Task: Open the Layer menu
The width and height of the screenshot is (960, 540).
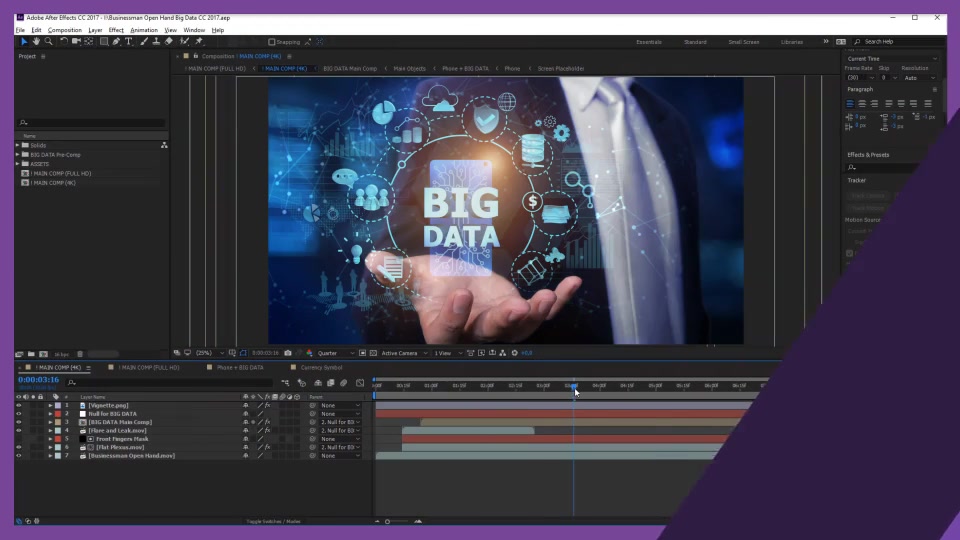Action: pyautogui.click(x=95, y=30)
